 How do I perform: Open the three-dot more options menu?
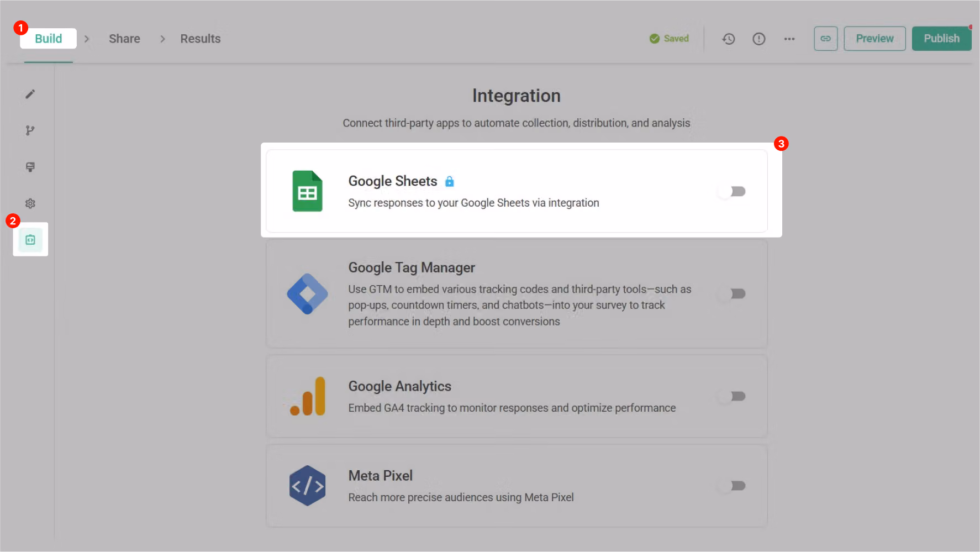[789, 39]
